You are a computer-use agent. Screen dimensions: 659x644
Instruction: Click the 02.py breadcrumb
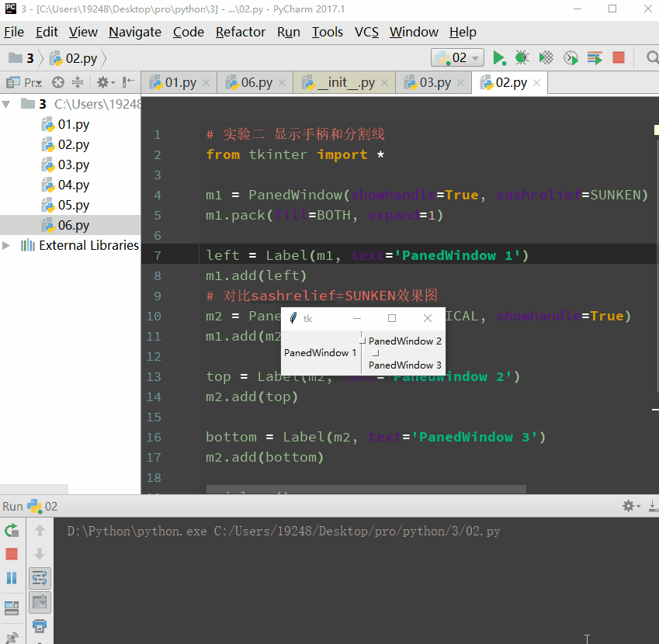[74, 58]
